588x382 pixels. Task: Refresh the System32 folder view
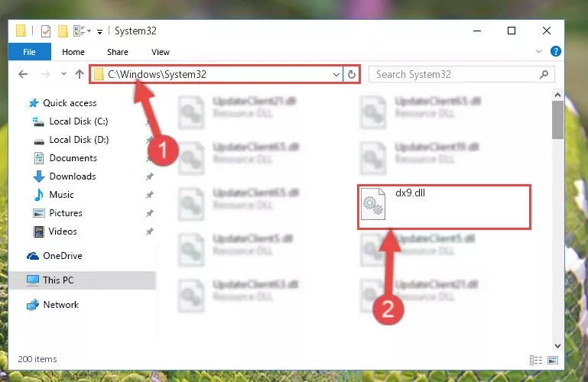[352, 75]
